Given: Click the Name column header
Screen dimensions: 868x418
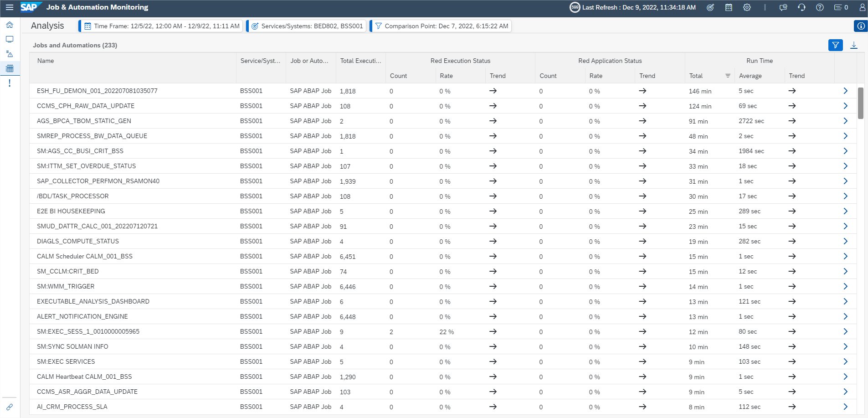Looking at the screenshot, I should coord(46,61).
